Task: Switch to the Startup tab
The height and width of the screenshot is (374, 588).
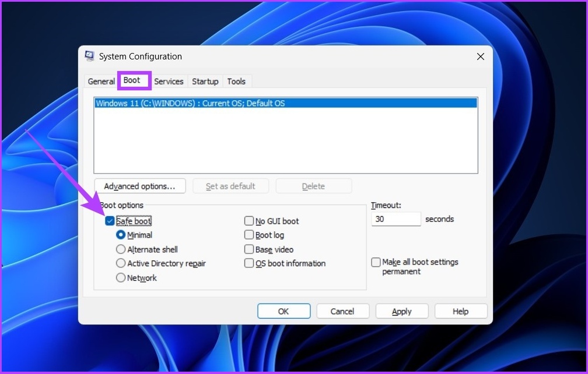Action: click(x=205, y=81)
